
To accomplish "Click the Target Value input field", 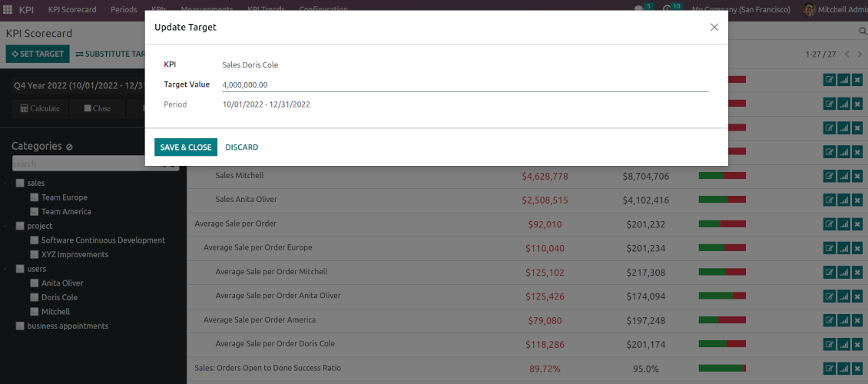I will click(464, 85).
